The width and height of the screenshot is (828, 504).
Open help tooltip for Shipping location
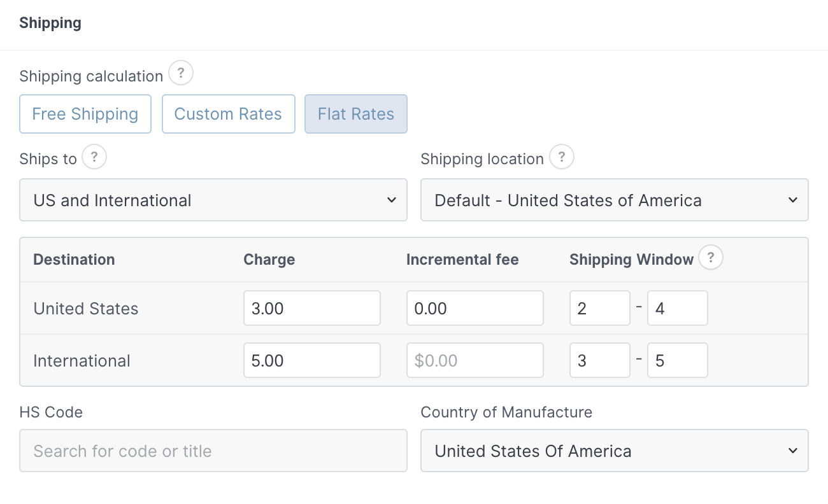[x=562, y=157]
